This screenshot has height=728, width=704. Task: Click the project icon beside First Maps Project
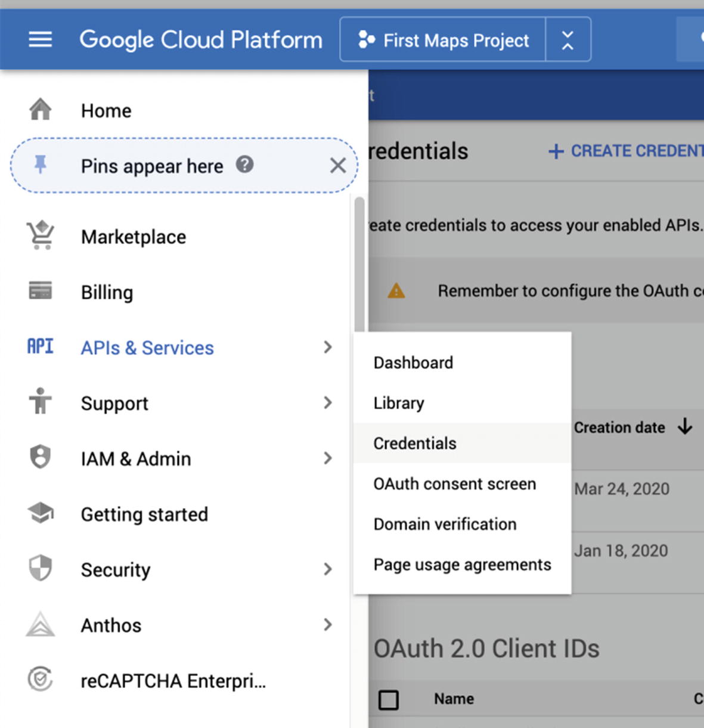point(366,40)
